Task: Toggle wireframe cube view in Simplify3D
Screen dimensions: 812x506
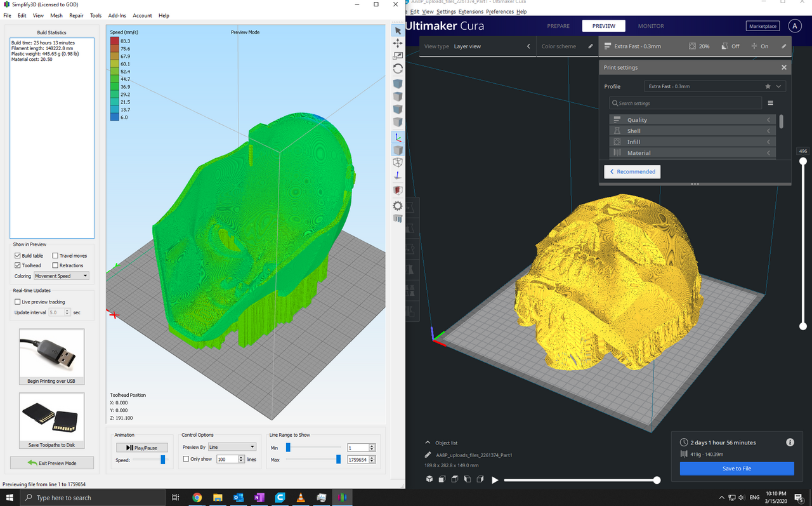Action: tap(398, 163)
